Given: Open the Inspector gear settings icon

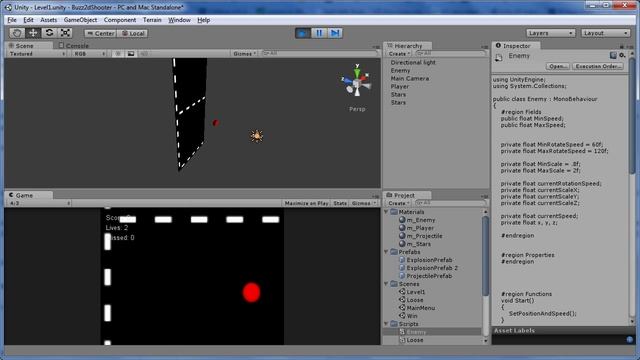Looking at the screenshot, I should pyautogui.click(x=622, y=55).
